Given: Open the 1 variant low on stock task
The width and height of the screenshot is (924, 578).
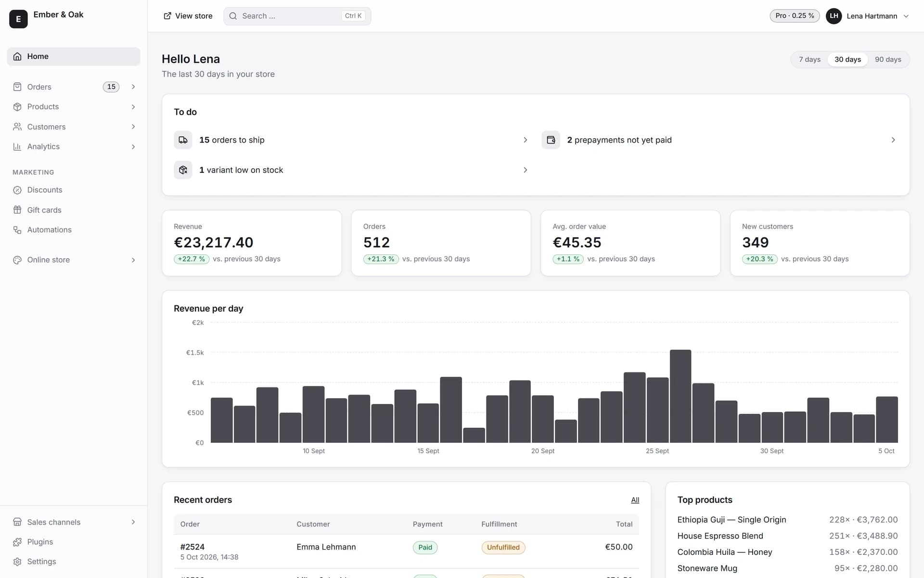Looking at the screenshot, I should coord(351,170).
